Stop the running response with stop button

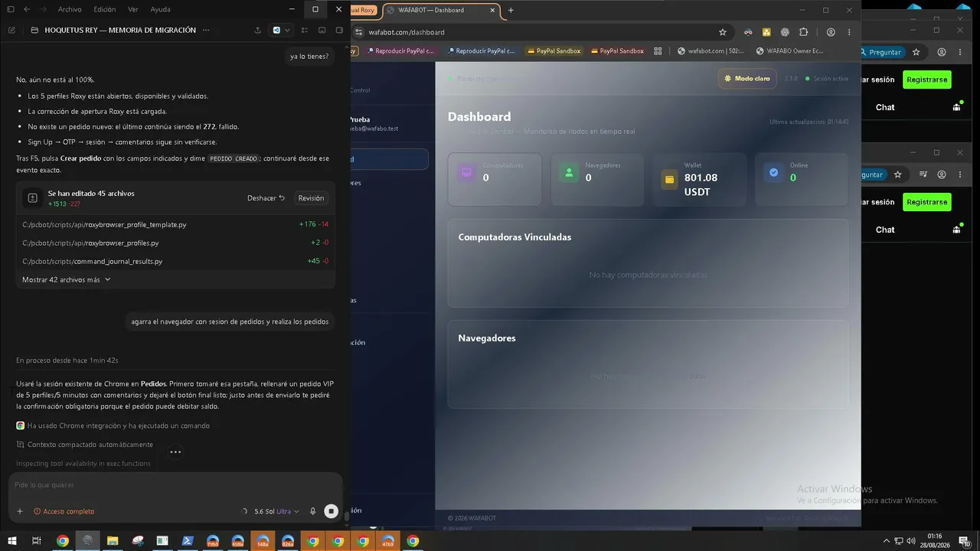pos(331,511)
